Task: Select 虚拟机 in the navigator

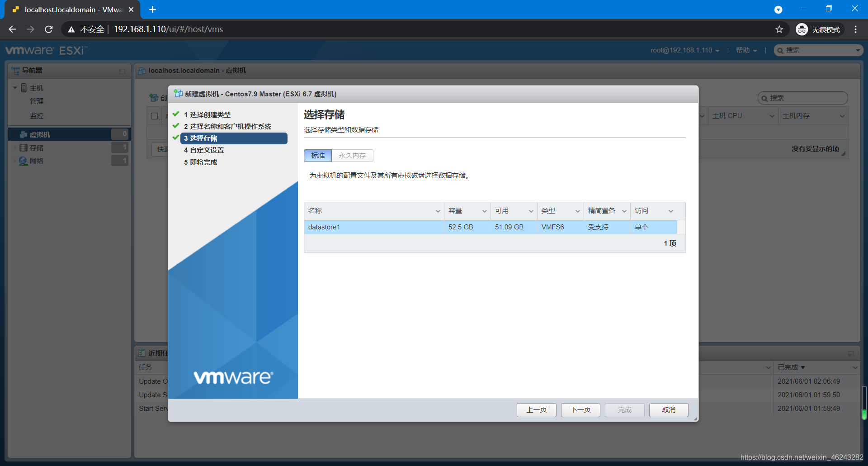Action: tap(69, 134)
